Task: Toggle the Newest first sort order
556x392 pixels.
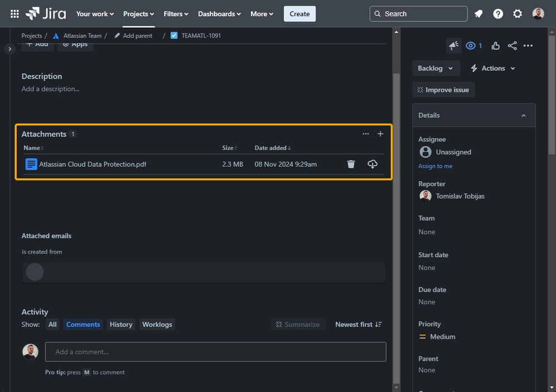Action: (358, 324)
